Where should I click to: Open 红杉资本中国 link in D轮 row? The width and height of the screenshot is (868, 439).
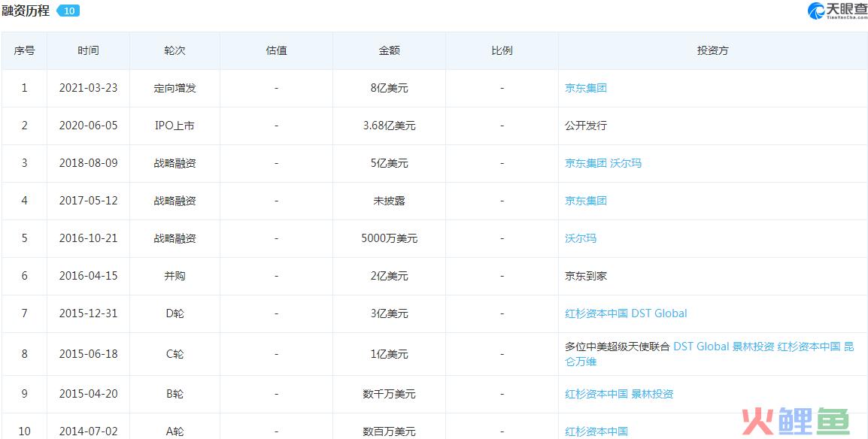pos(596,313)
